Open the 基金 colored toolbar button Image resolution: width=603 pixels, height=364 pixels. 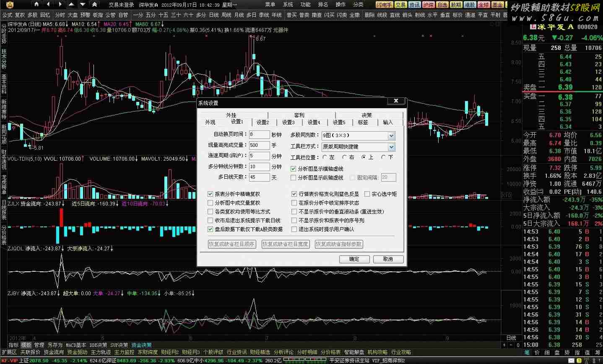(x=497, y=5)
